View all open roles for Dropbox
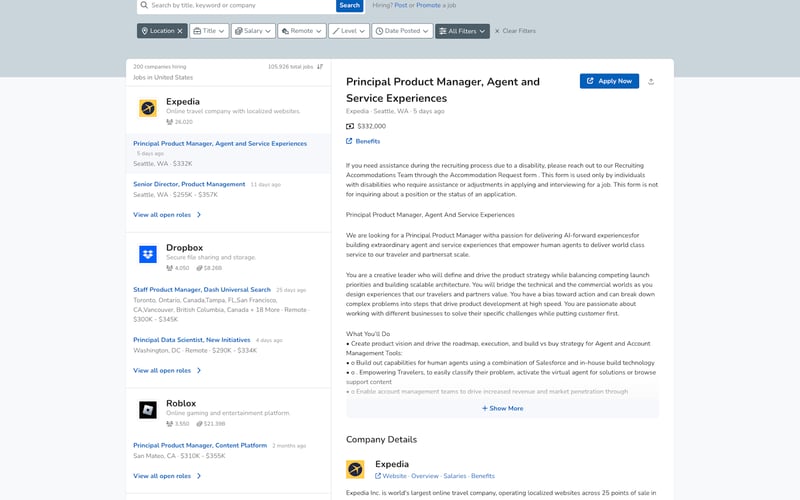 (x=167, y=370)
